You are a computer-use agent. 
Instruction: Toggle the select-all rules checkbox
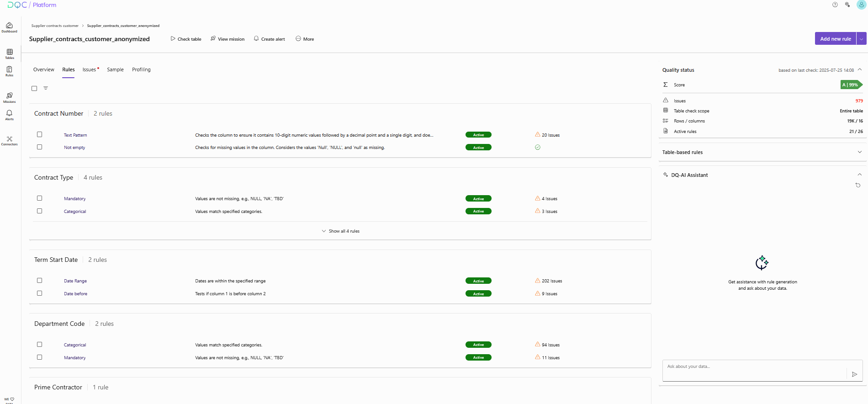point(34,88)
